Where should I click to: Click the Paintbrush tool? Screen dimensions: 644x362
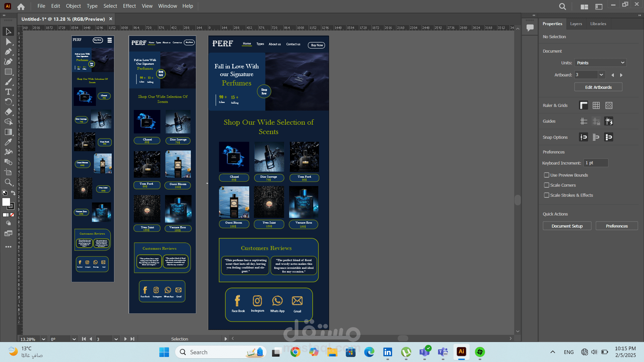[x=8, y=82]
